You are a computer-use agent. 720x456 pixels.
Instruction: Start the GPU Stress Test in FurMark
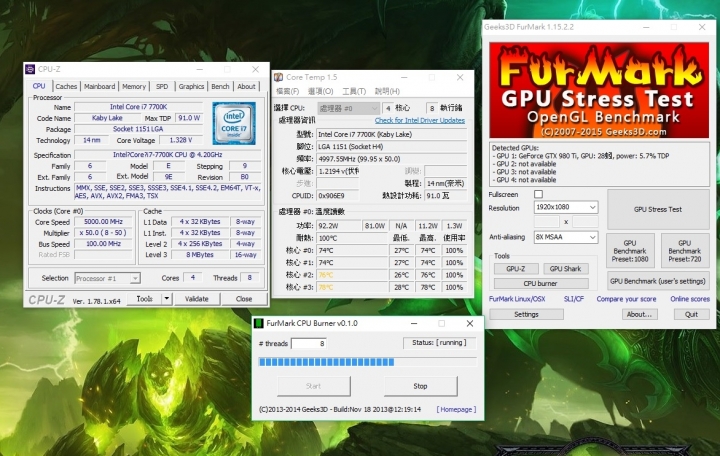coord(658,209)
